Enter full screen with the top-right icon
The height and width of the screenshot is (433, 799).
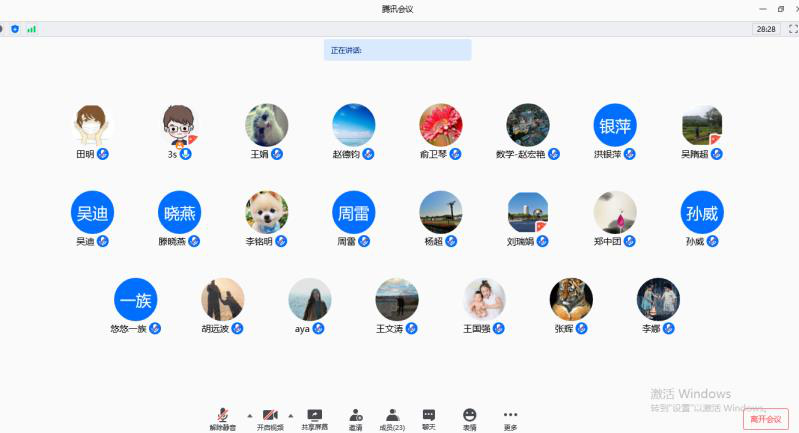pos(792,29)
